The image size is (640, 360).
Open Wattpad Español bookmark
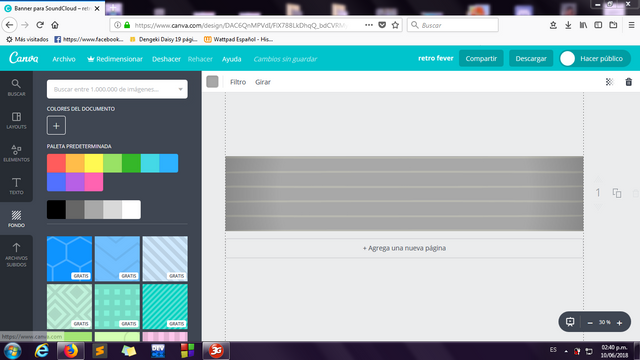pyautogui.click(x=238, y=39)
